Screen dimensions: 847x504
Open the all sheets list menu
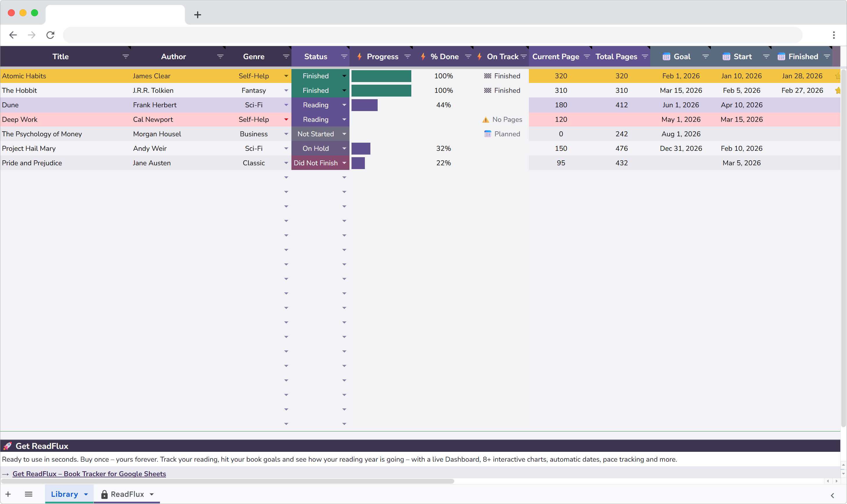(28, 494)
